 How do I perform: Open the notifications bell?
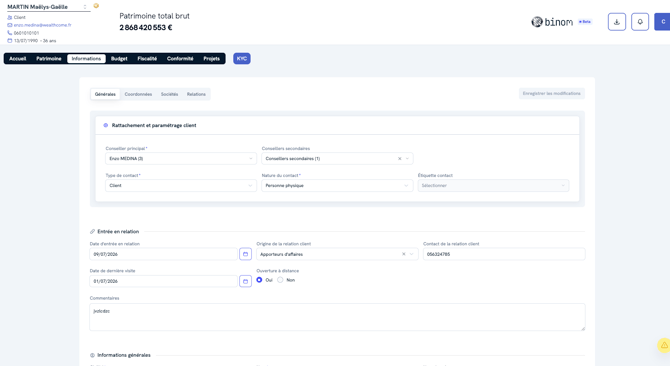tap(640, 22)
